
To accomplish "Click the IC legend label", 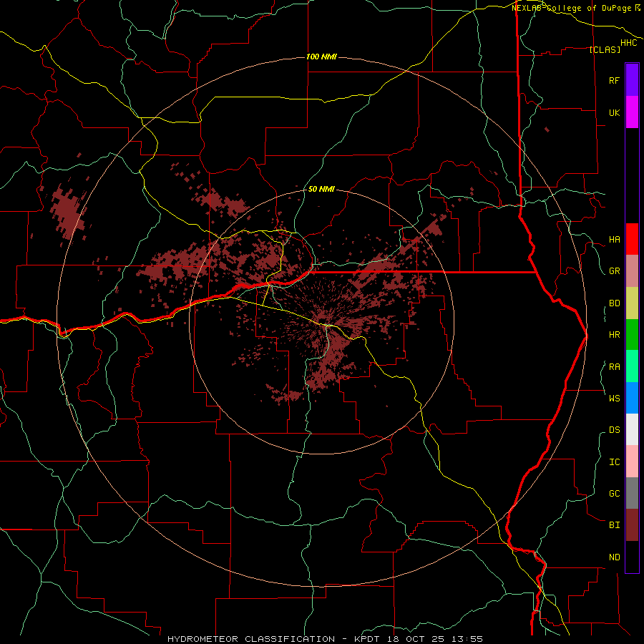I will pos(614,462).
